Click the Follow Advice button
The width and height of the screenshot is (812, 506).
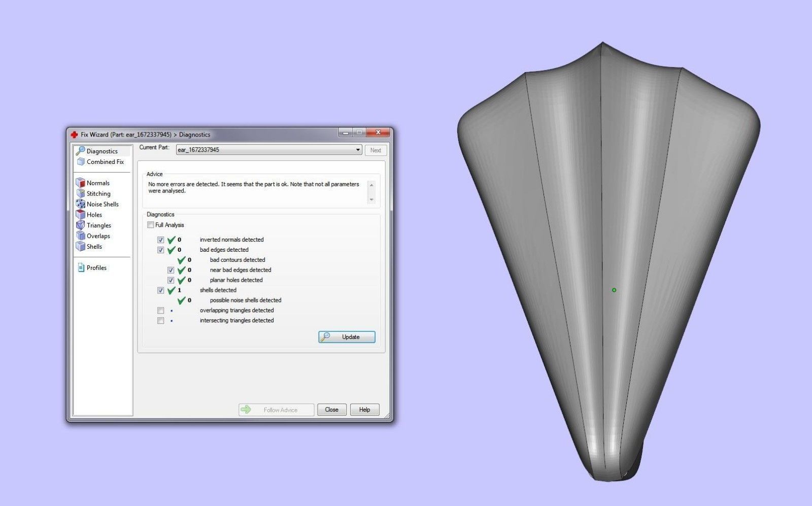click(x=277, y=410)
